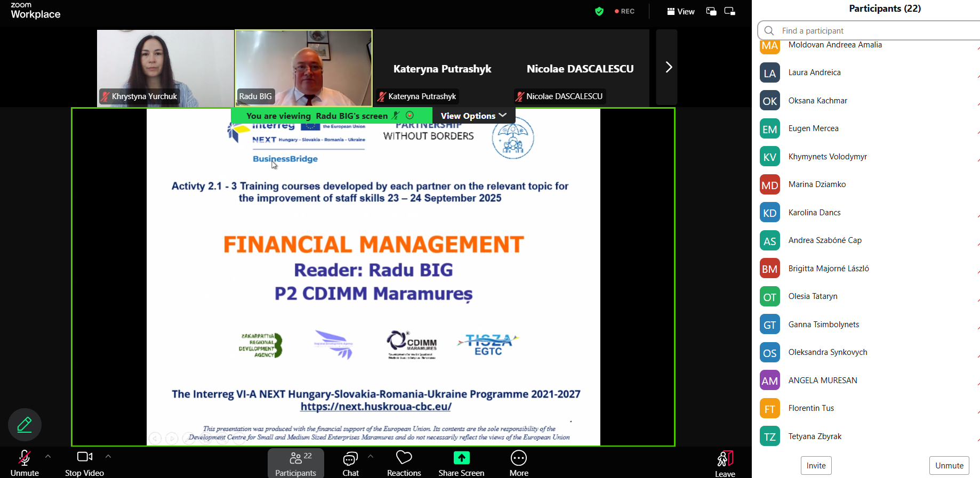Select Nicolae DASCALESCU's video tile
This screenshot has width=980, height=478.
click(580, 68)
